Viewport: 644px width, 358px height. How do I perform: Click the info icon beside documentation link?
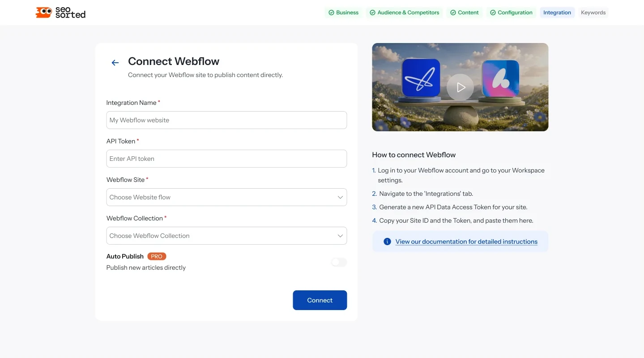pyautogui.click(x=387, y=242)
